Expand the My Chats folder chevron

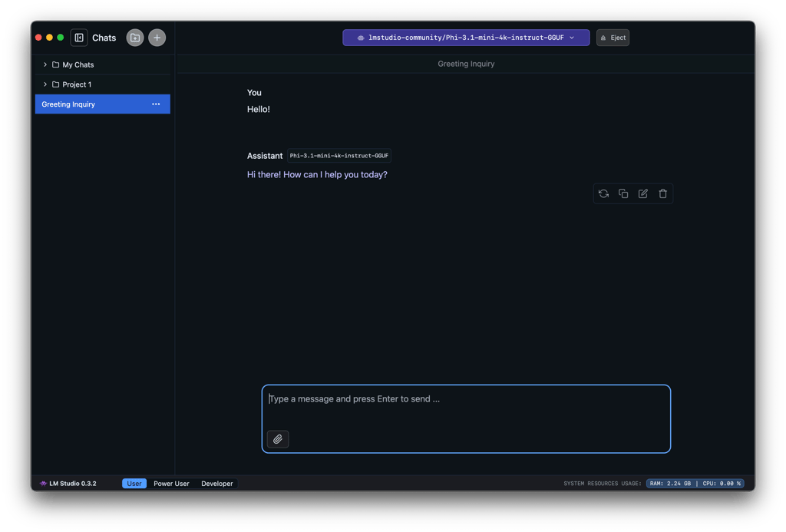tap(45, 64)
